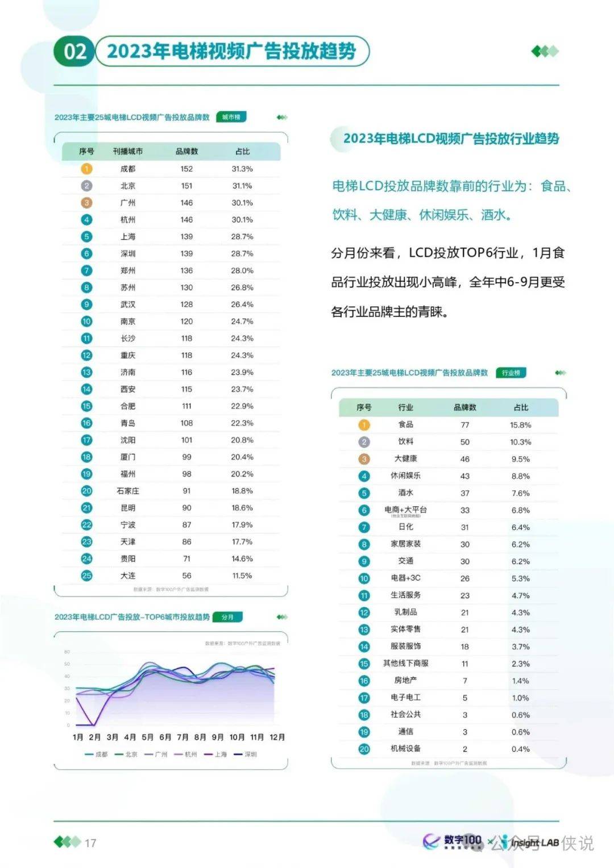
Task: Click the 机械设备 industry cell
Action: (406, 748)
